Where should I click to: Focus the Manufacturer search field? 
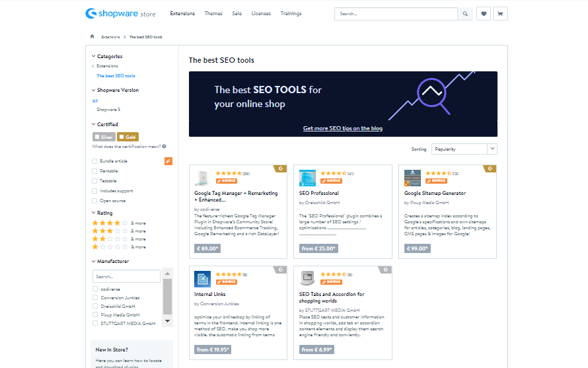(x=126, y=276)
